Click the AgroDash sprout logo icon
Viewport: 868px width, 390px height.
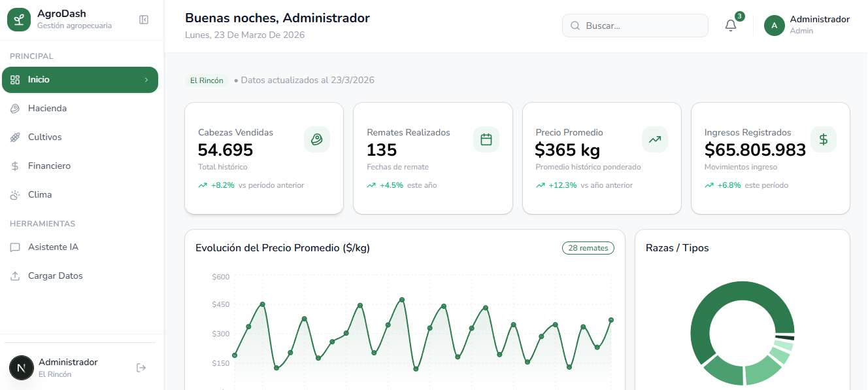tap(19, 19)
